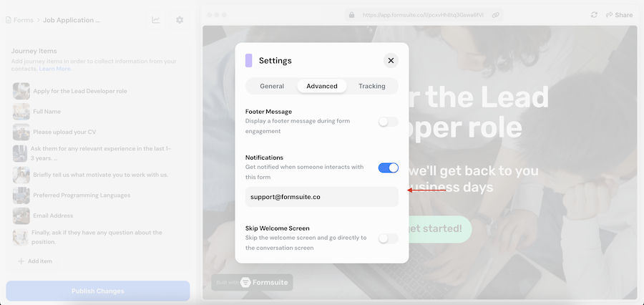Image resolution: width=644 pixels, height=305 pixels.
Task: Click Publish Changes button
Action: [x=98, y=291]
